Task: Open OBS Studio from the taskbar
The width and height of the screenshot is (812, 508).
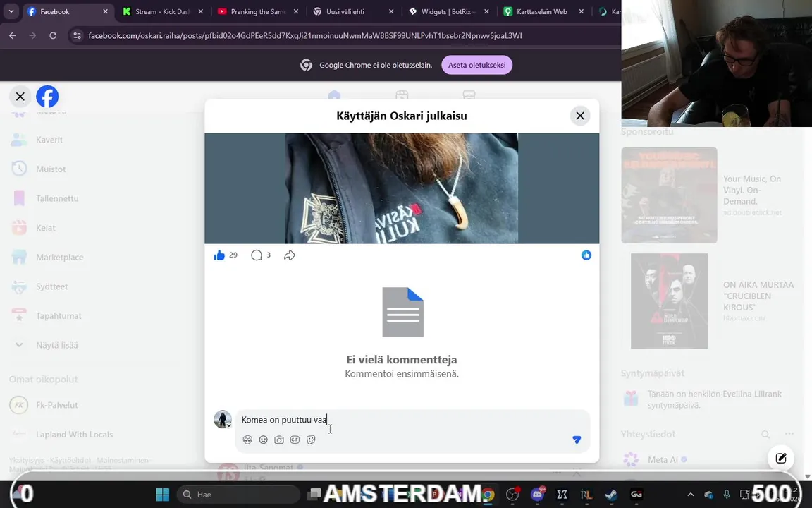Action: pos(512,495)
